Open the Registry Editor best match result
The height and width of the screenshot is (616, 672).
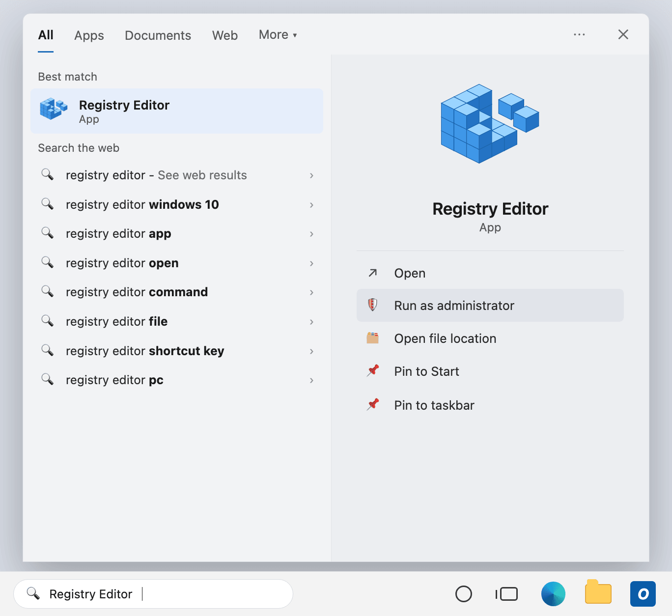click(177, 111)
